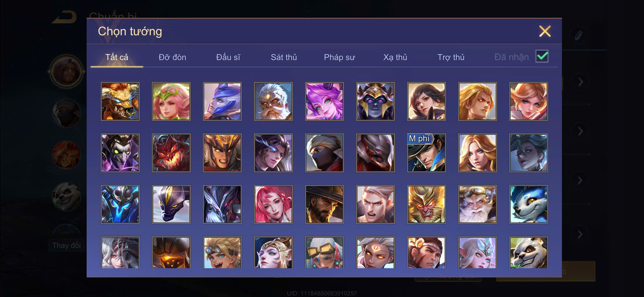This screenshot has height=297, width=644.
Task: Show the 'Pháp sư' hero category
Action: tap(339, 57)
